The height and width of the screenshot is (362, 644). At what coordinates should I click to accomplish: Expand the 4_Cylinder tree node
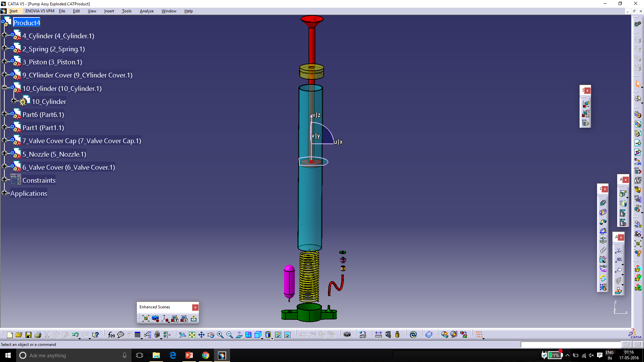[4, 35]
